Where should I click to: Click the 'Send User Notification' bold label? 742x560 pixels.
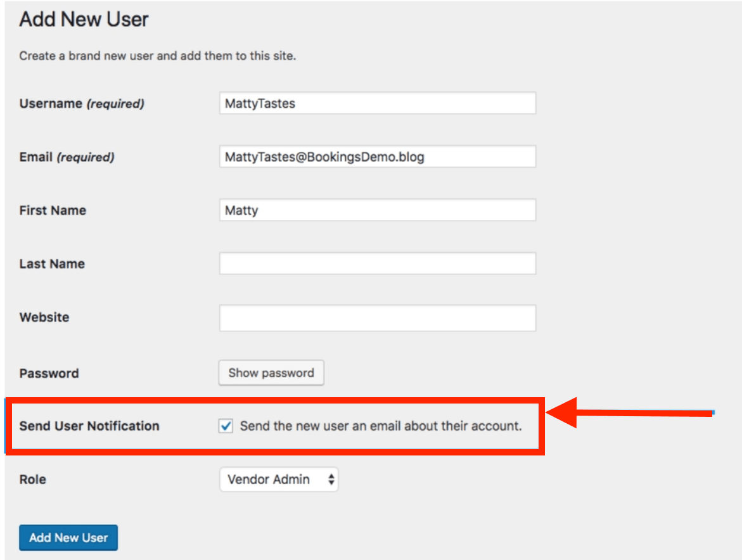[89, 426]
